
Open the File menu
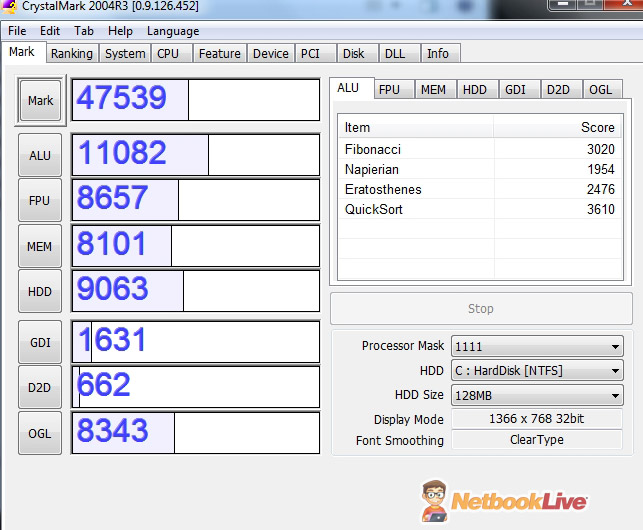point(17,31)
